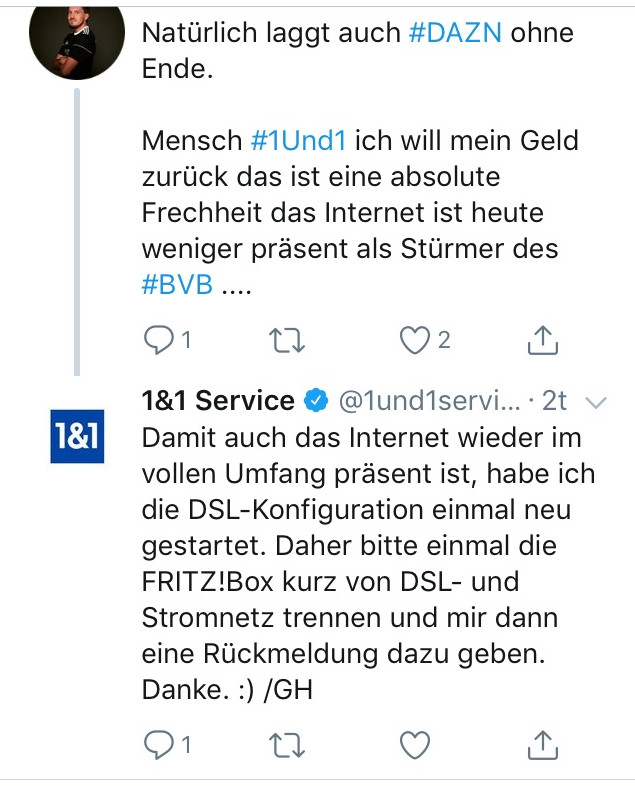The image size is (635, 786).
Task: Expand the tweet options chevron for 1&1 Service
Action: [595, 402]
